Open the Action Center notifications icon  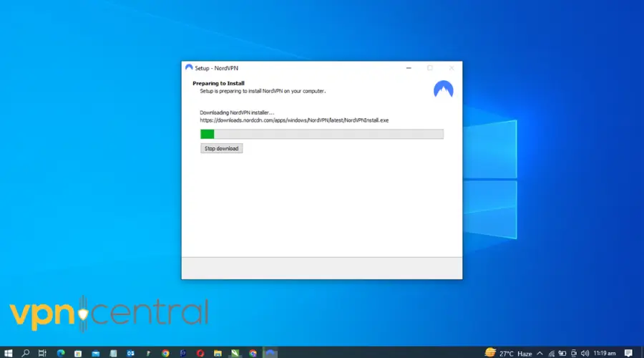click(628, 353)
